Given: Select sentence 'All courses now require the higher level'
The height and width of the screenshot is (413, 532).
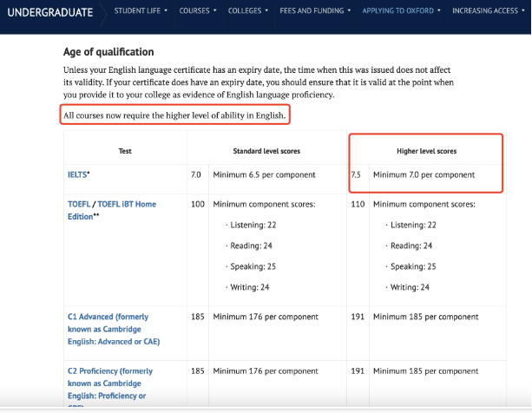Looking at the screenshot, I should point(174,115).
